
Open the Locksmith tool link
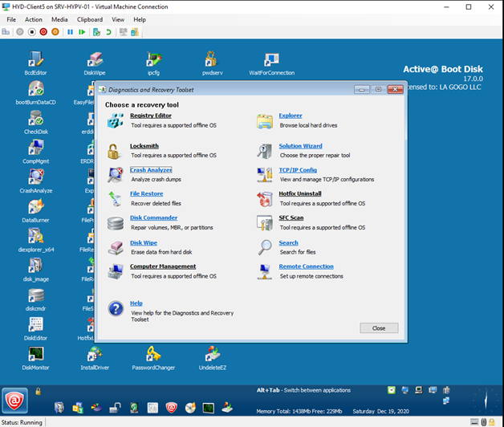pyautogui.click(x=144, y=145)
